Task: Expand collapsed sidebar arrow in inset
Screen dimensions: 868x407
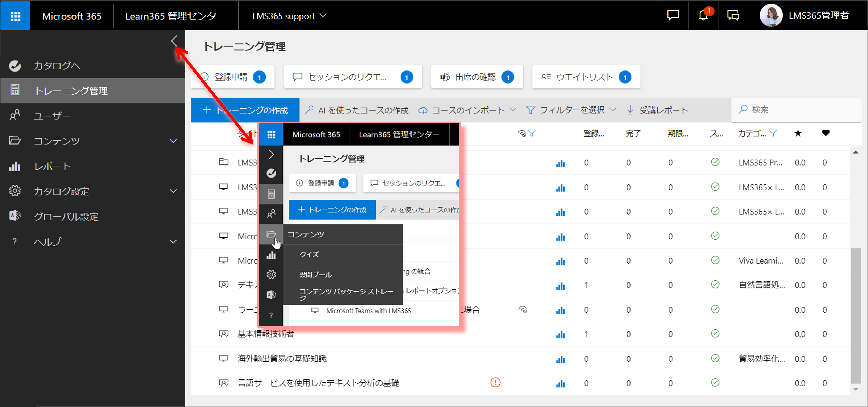Action: (x=271, y=154)
